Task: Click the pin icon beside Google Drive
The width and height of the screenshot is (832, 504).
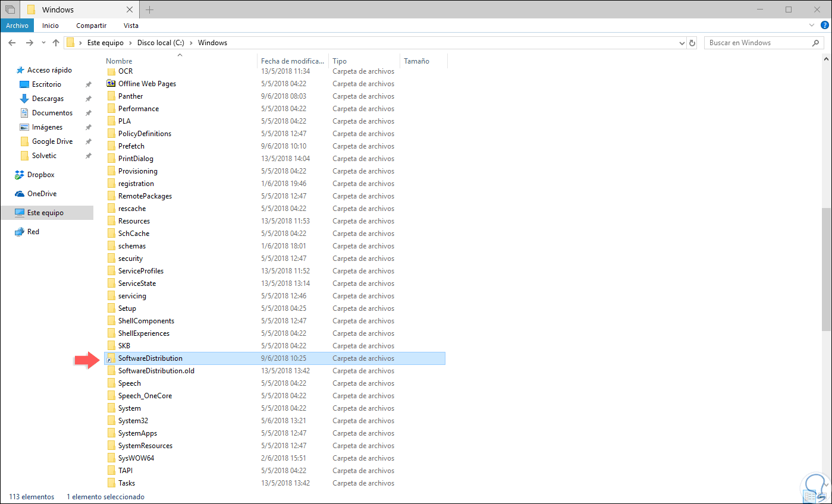Action: 89,141
